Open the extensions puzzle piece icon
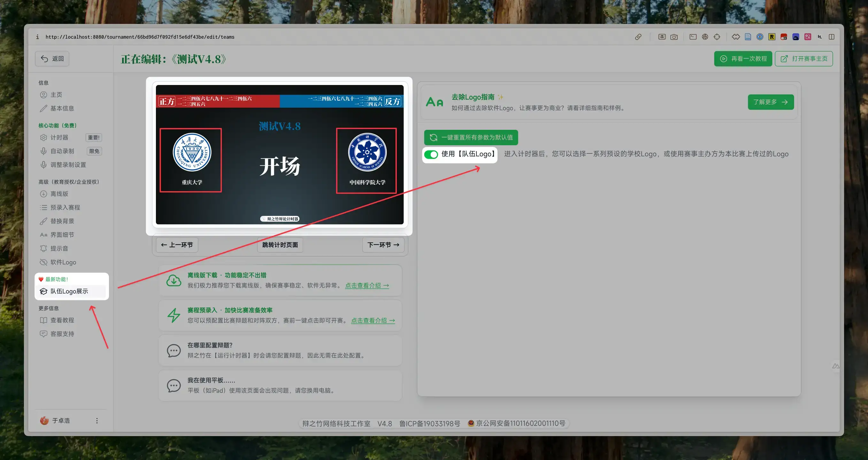 click(736, 37)
